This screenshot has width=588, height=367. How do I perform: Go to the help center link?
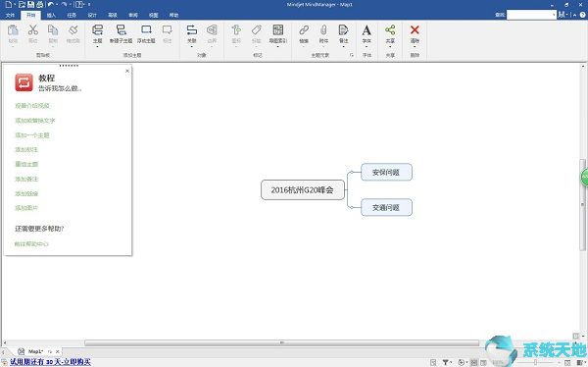31,243
